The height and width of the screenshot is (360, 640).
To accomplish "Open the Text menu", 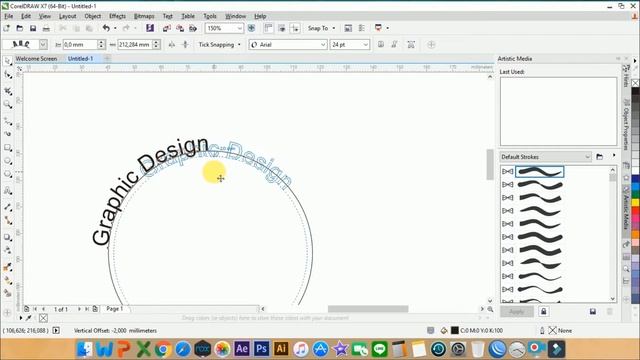I will (167, 16).
